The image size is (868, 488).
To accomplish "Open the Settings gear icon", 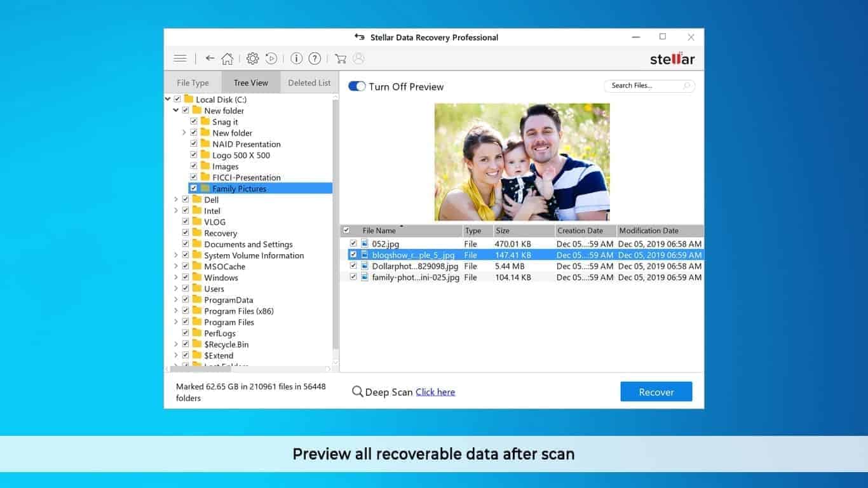I will pyautogui.click(x=252, y=58).
